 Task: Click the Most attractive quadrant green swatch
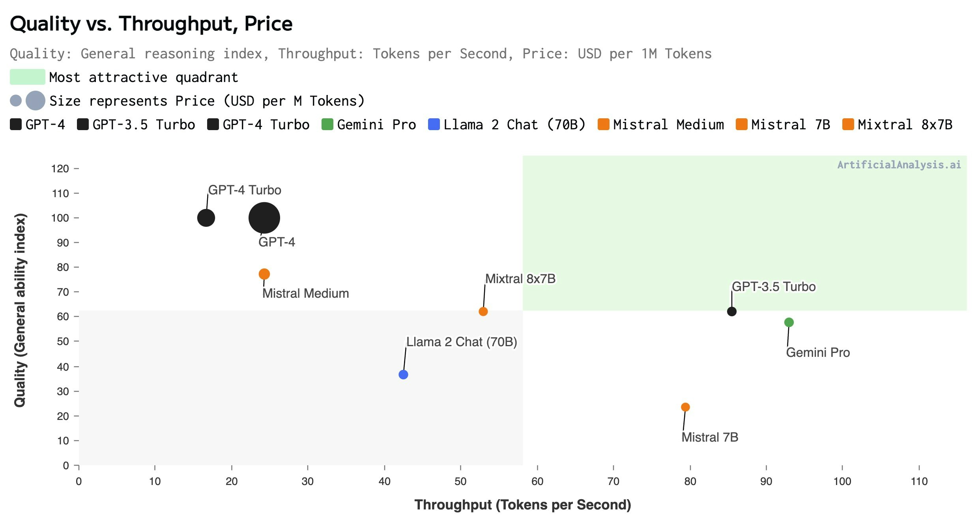[28, 77]
